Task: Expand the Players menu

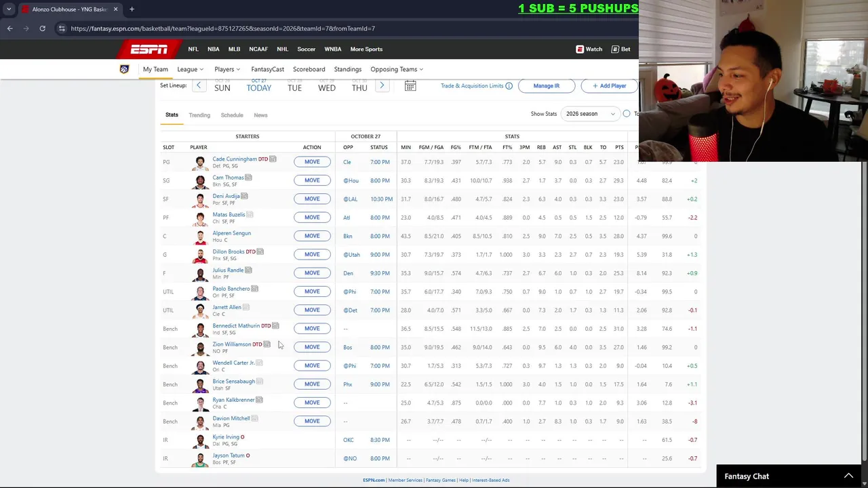Action: coord(227,69)
